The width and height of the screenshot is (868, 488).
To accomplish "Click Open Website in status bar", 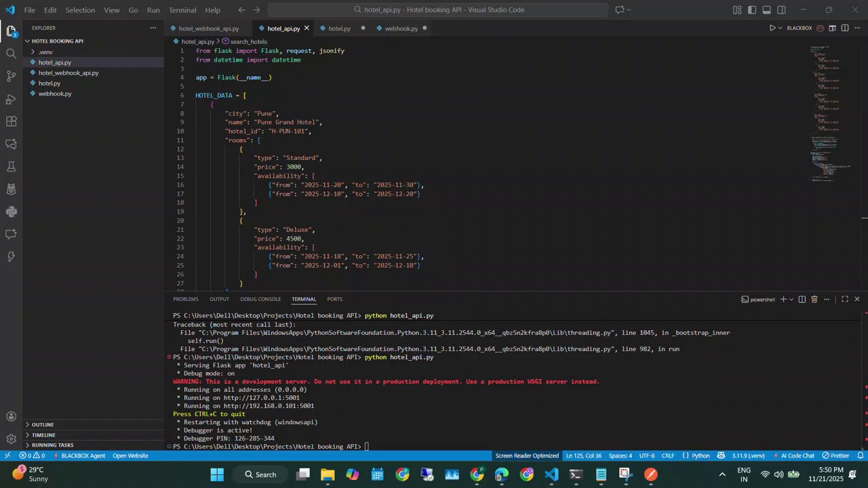I will (x=130, y=455).
